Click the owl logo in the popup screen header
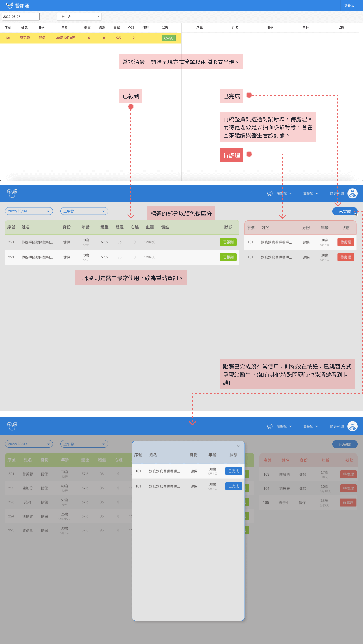 pyautogui.click(x=12, y=426)
